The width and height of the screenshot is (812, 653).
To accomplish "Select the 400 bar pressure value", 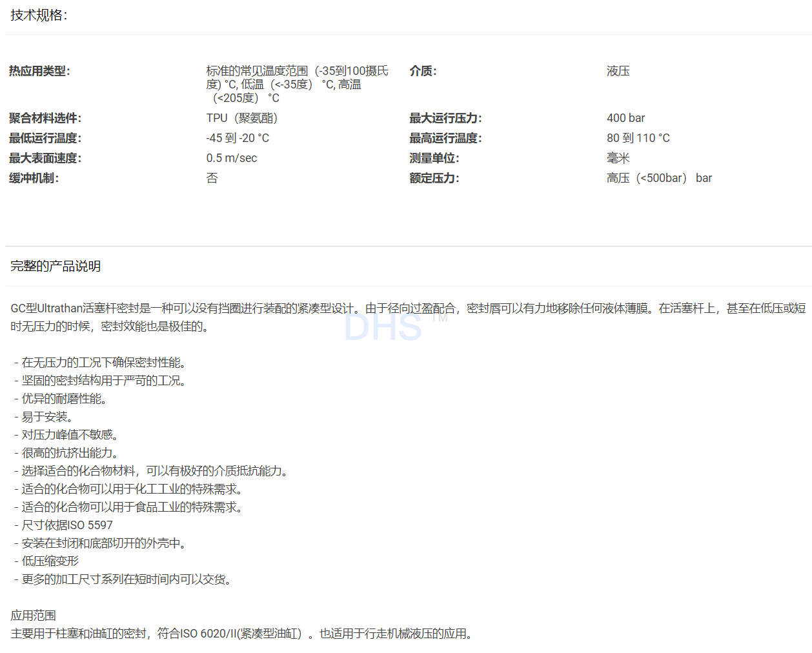I will tap(625, 118).
